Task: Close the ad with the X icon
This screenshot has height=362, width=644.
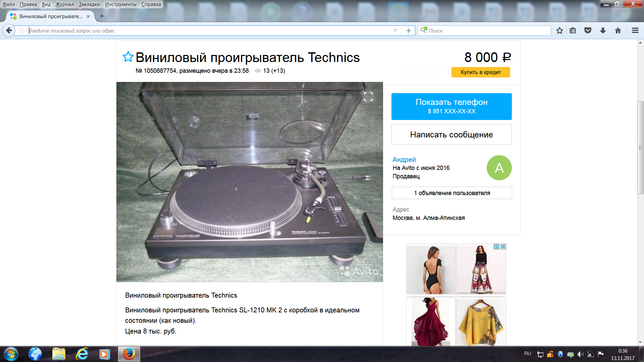Action: tap(503, 247)
